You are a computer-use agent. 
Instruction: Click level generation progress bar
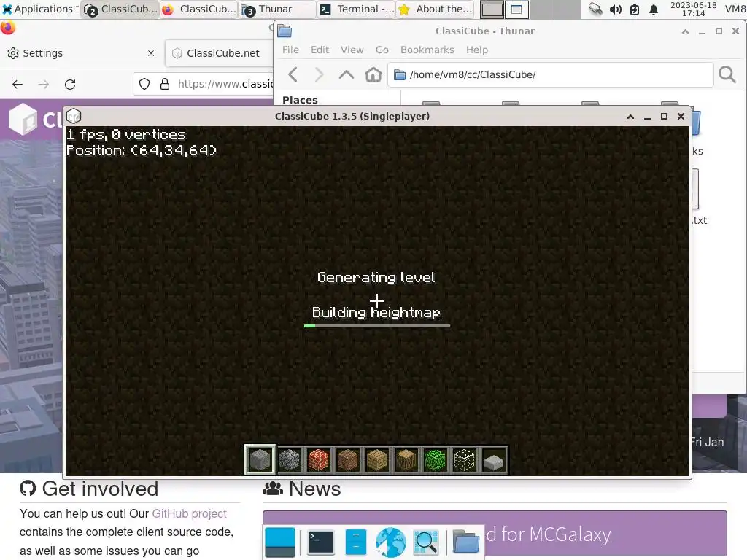click(377, 326)
